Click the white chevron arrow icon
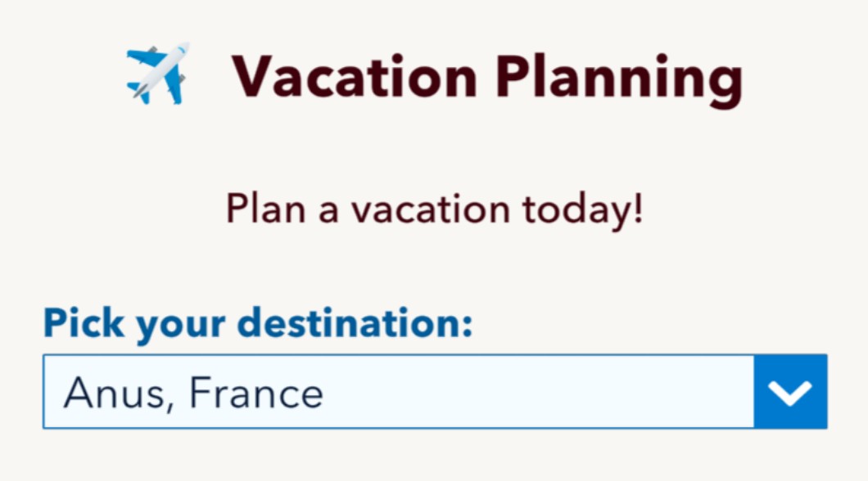This screenshot has height=481, width=868. pos(791,392)
